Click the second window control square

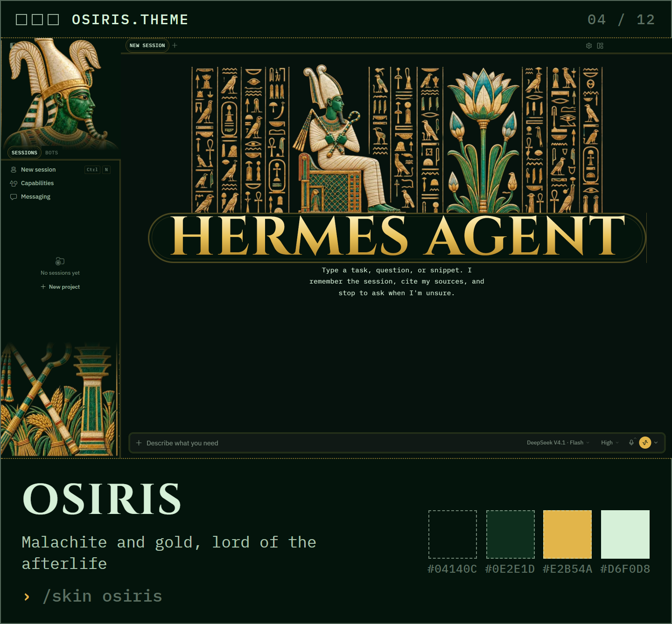pos(37,20)
